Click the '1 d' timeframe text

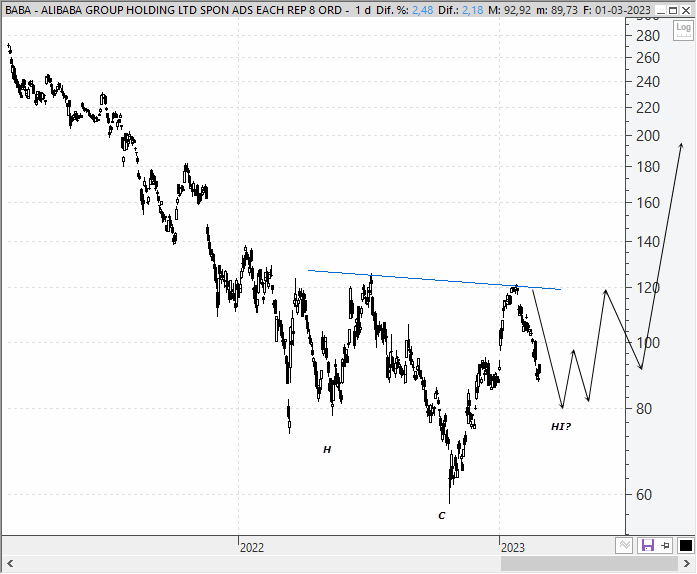[x=363, y=10]
